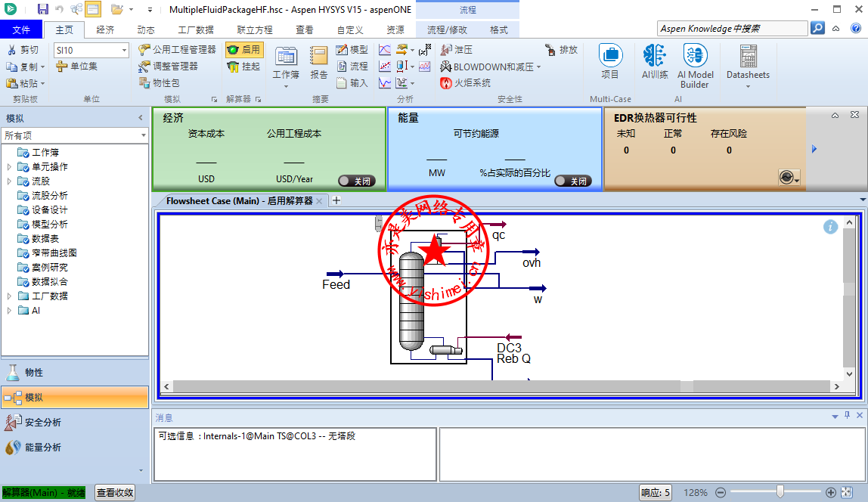Viewport: 868px width, 502px height.
Task: Click the flowsheet vertical scrollbar down arrow
Action: [x=850, y=373]
